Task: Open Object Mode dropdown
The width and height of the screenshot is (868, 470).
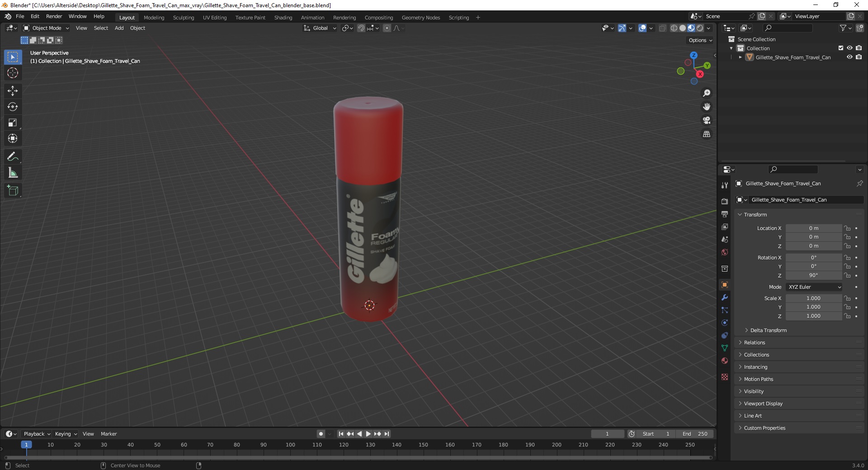Action: click(x=46, y=28)
